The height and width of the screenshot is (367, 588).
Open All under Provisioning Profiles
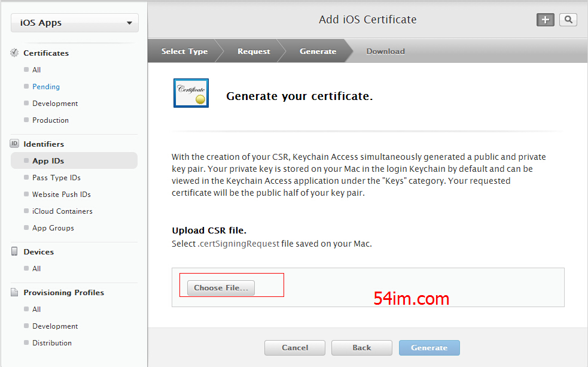(36, 309)
